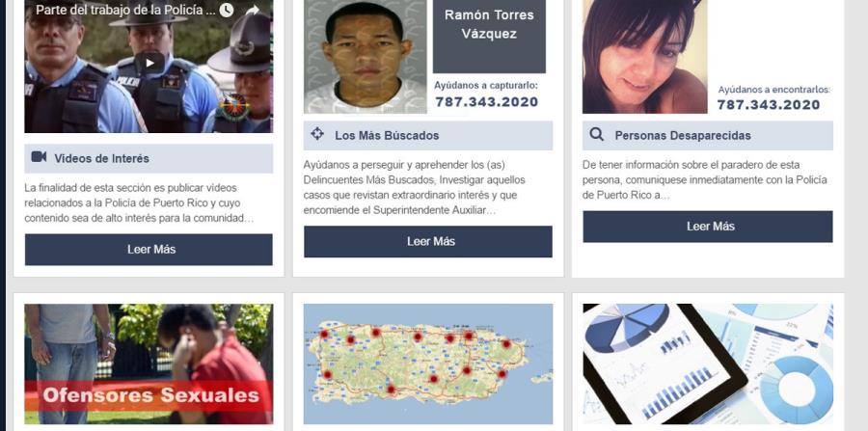Click the video share arrow icon

[x=253, y=10]
